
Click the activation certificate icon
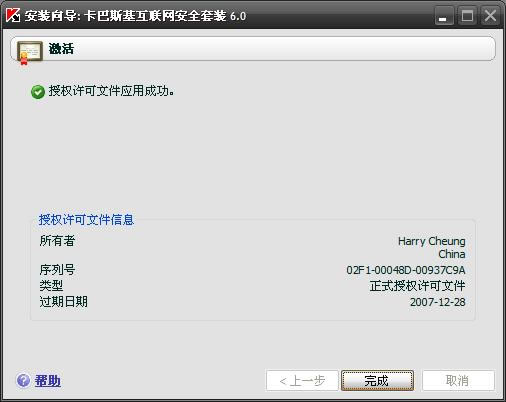click(x=30, y=53)
